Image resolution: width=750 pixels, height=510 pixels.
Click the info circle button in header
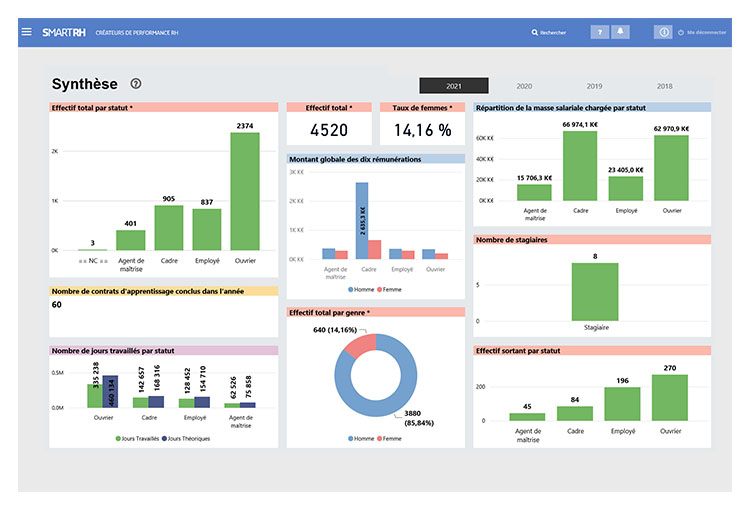coord(663,32)
